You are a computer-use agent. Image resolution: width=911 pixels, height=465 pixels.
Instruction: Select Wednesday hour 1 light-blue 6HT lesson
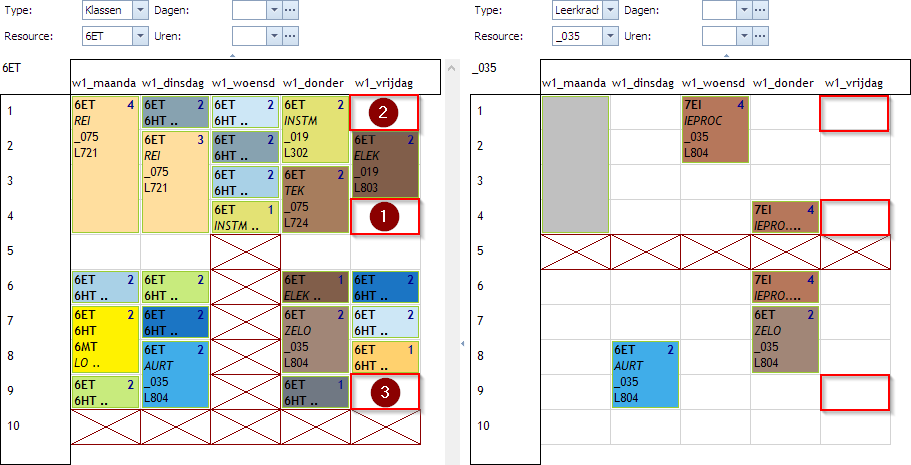pyautogui.click(x=246, y=112)
